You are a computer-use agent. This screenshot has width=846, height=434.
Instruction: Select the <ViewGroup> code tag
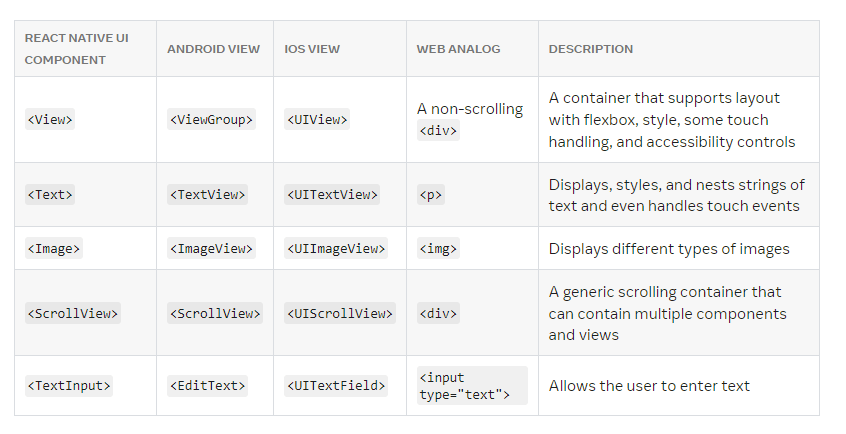pos(211,119)
